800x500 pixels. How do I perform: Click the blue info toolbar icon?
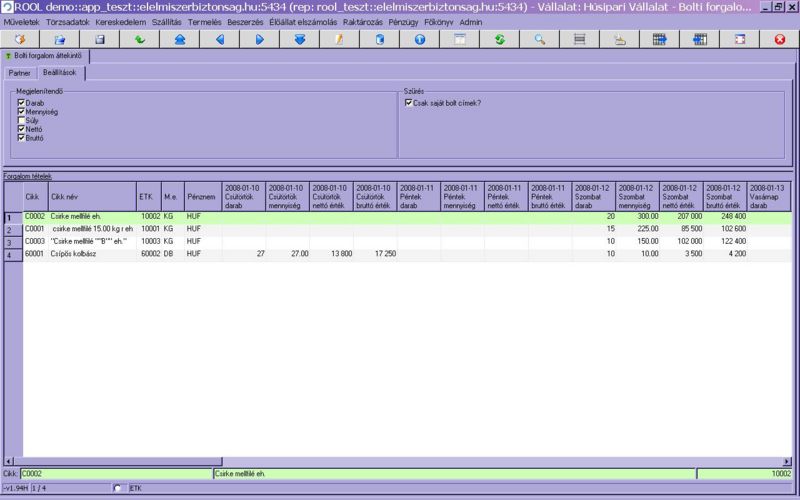point(419,39)
